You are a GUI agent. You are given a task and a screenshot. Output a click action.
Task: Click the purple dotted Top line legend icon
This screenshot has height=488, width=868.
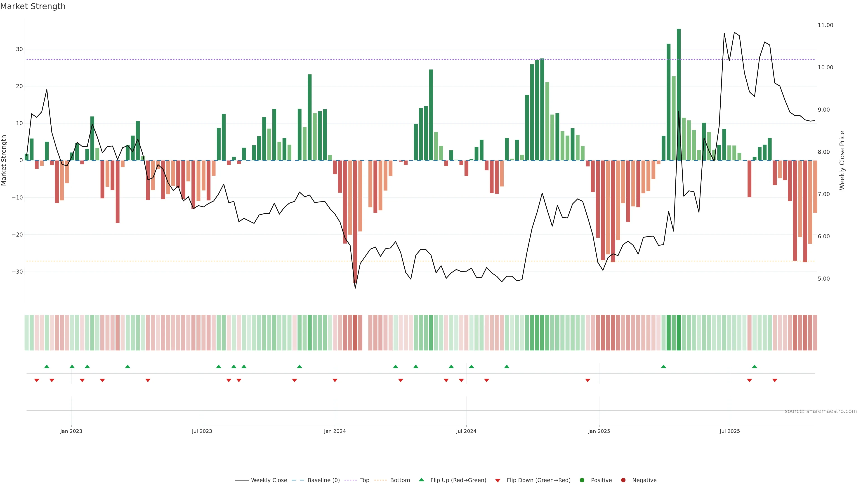point(350,480)
